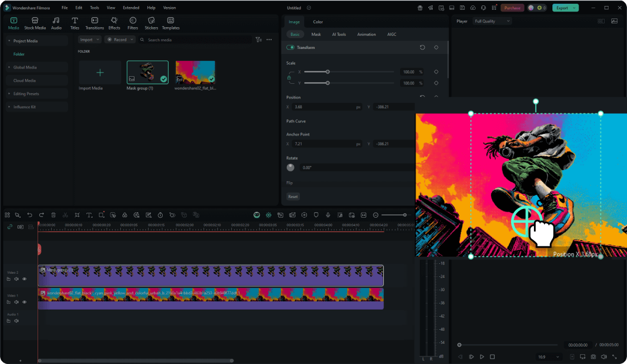This screenshot has width=627, height=364.
Task: Open media panel more options
Action: [269, 40]
